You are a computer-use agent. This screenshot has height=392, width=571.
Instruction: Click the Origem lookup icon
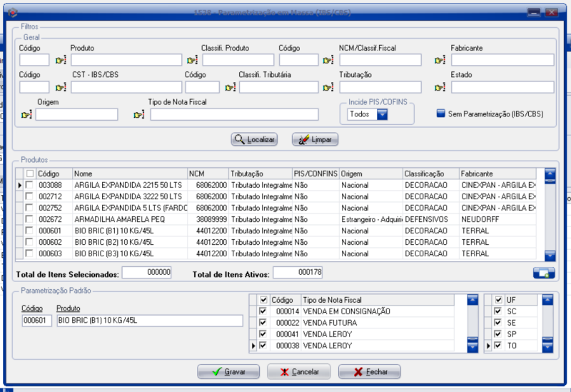coord(27,115)
